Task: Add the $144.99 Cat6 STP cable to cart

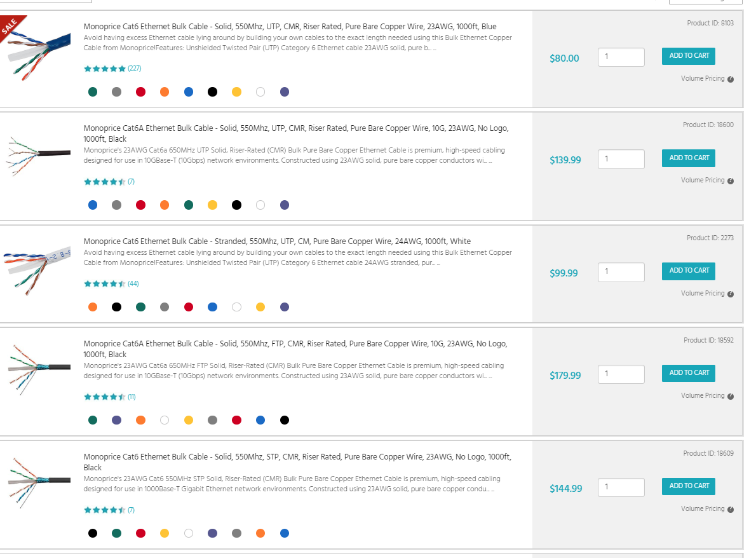Action: tap(689, 486)
